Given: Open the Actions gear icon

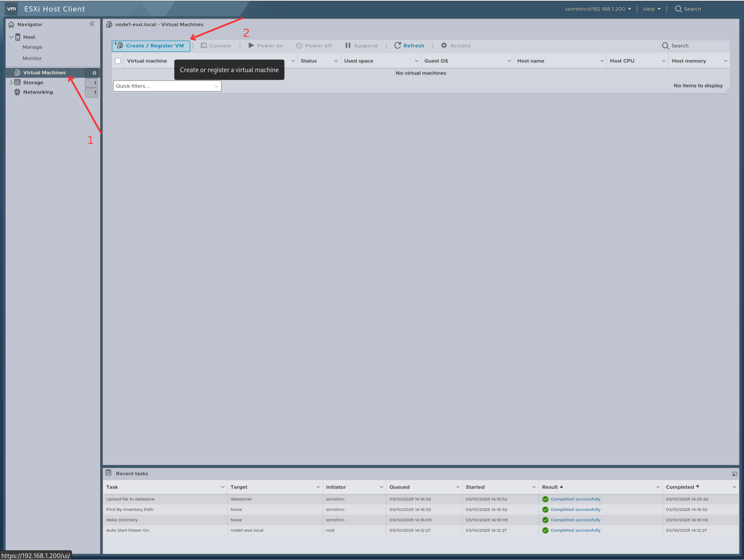Looking at the screenshot, I should (443, 45).
